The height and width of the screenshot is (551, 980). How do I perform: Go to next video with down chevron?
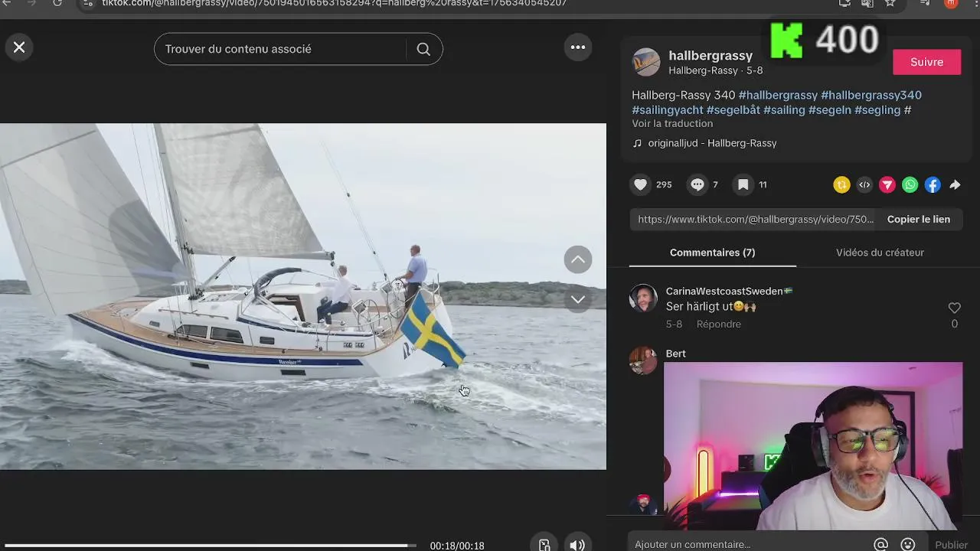(578, 299)
